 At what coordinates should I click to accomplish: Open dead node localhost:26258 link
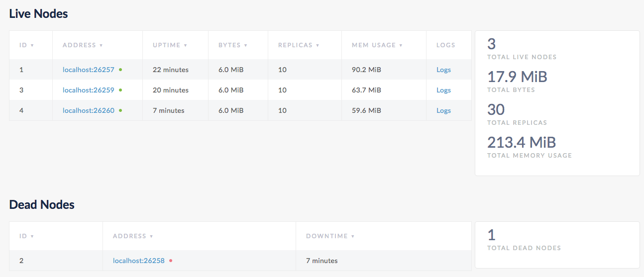[x=138, y=261]
